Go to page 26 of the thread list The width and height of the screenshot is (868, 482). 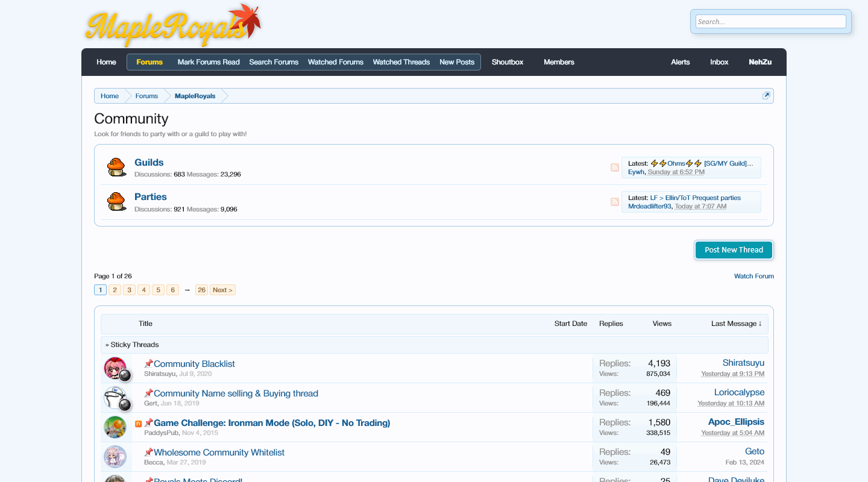[201, 290]
